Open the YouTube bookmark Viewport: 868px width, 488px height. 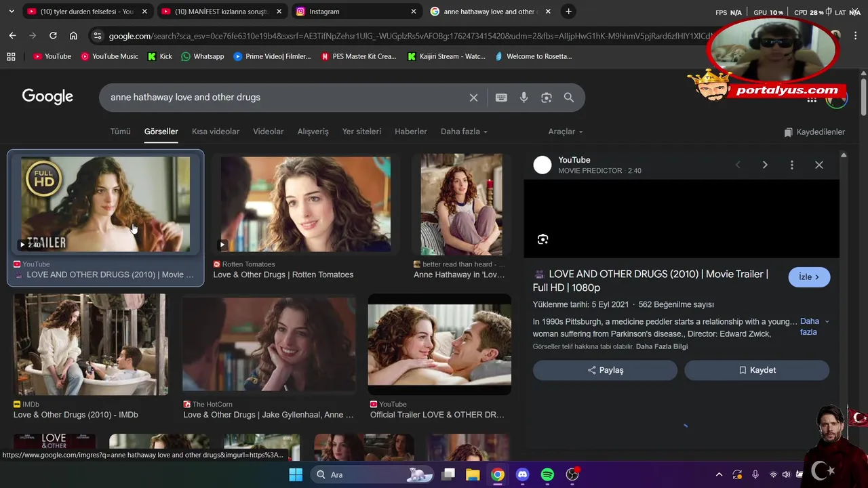[52, 56]
